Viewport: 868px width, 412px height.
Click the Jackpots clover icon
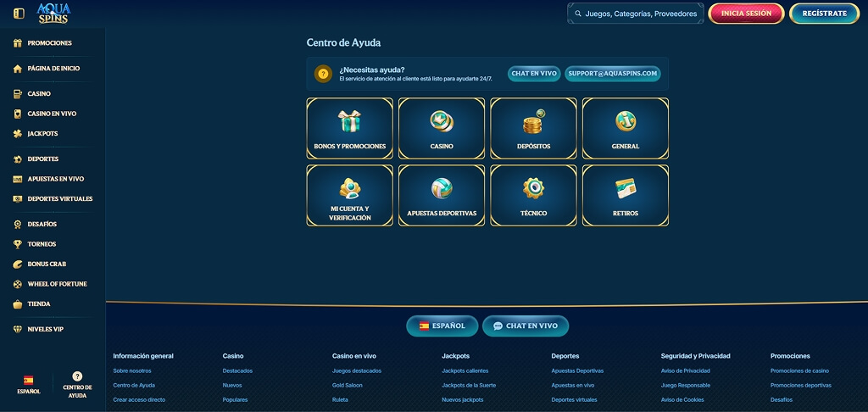coord(18,134)
